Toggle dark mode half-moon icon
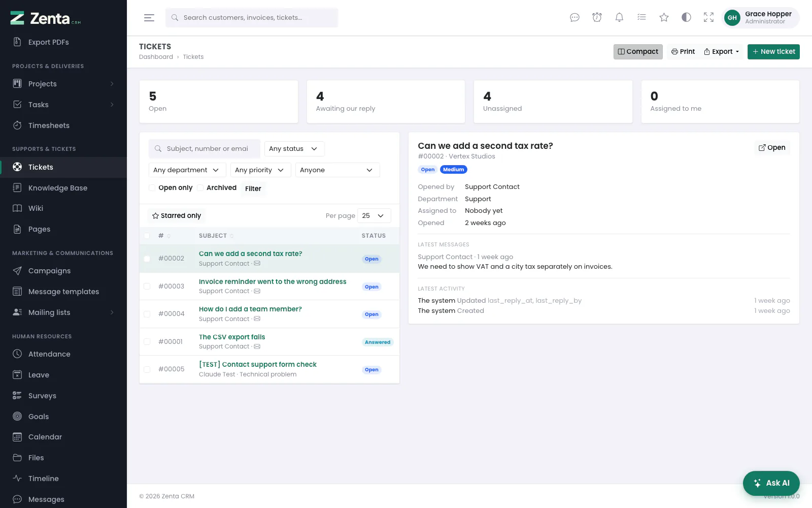 pyautogui.click(x=686, y=18)
